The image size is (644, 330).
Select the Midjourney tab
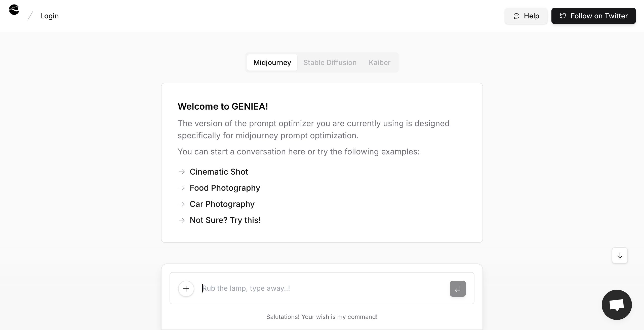[x=272, y=62]
